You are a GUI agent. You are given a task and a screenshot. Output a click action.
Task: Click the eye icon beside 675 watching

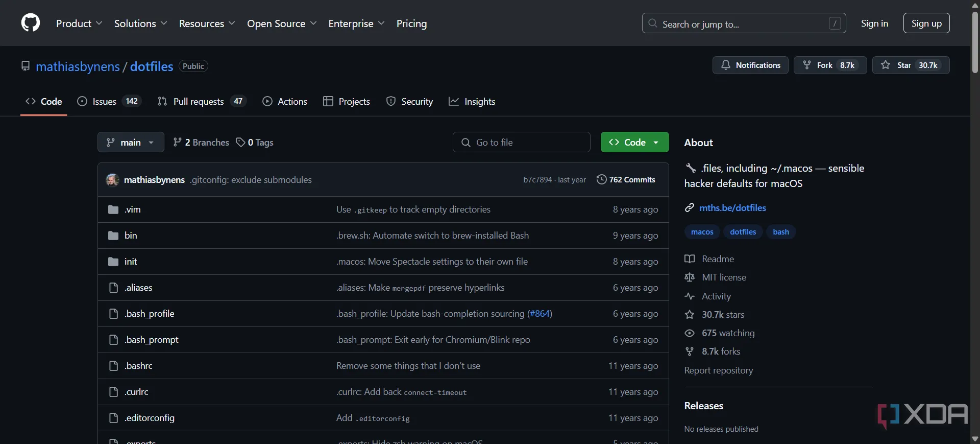point(690,333)
